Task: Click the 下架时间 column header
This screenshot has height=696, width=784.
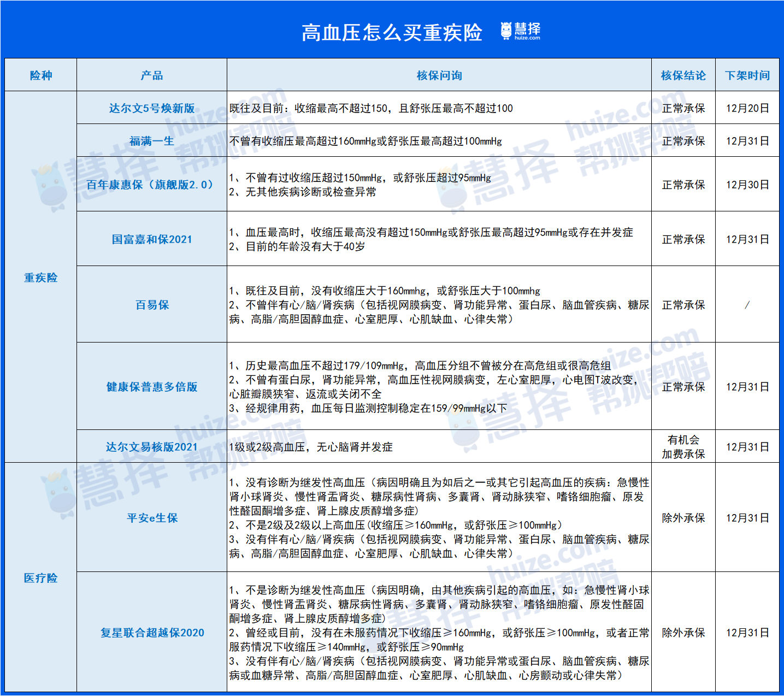Action: [747, 75]
